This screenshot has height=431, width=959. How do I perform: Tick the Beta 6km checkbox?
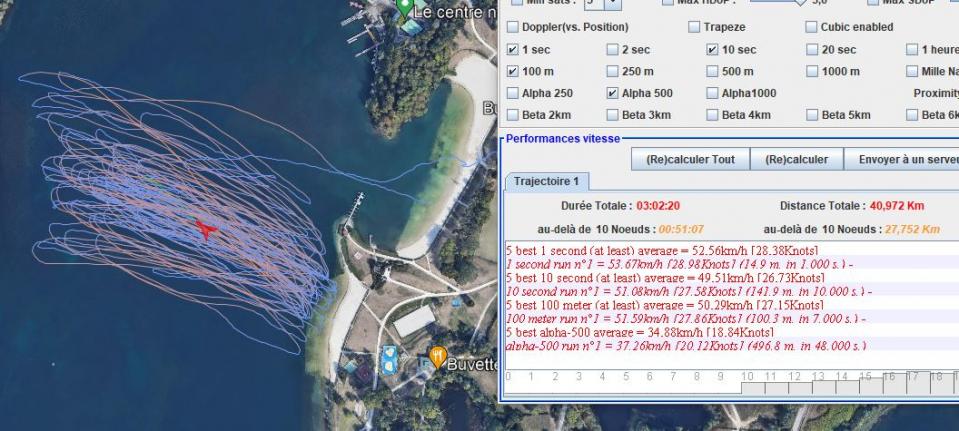(912, 115)
